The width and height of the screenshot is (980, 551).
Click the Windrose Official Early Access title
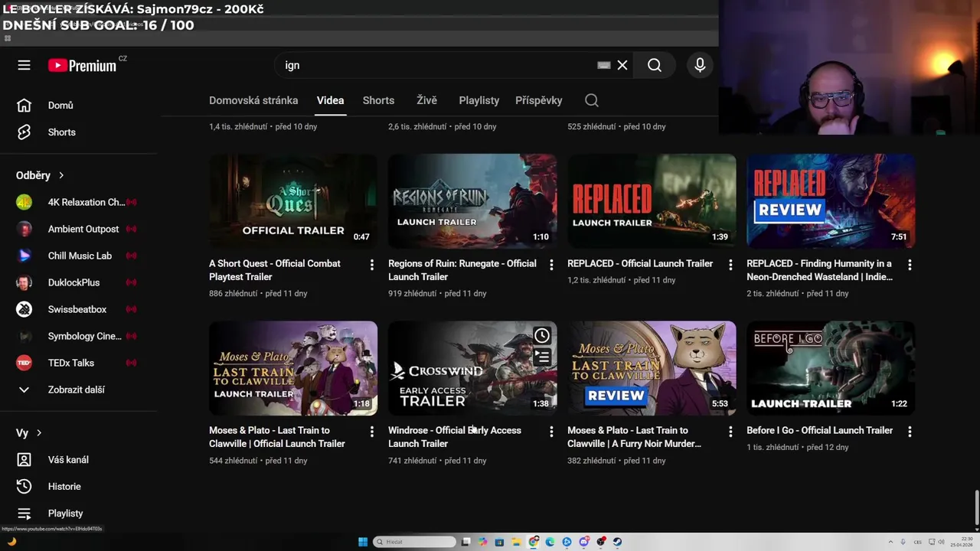(x=455, y=437)
